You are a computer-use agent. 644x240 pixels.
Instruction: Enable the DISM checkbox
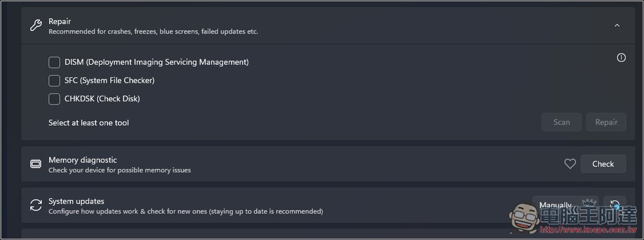(54, 62)
